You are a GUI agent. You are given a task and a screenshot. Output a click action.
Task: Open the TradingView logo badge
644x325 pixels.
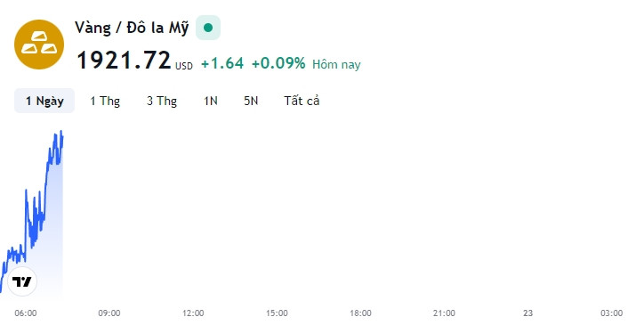22,281
